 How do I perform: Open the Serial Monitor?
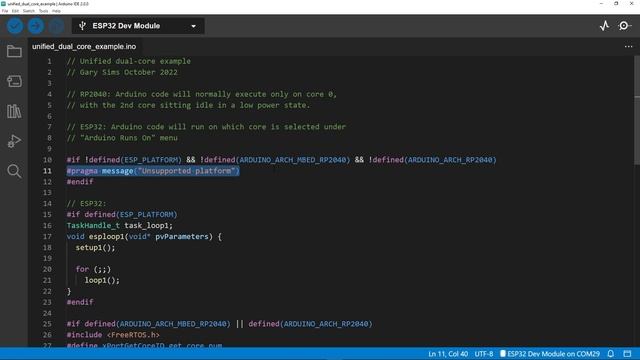click(x=624, y=26)
